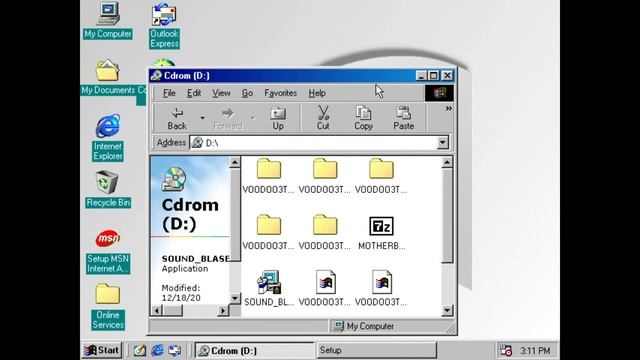Go Up one folder level

[278, 118]
